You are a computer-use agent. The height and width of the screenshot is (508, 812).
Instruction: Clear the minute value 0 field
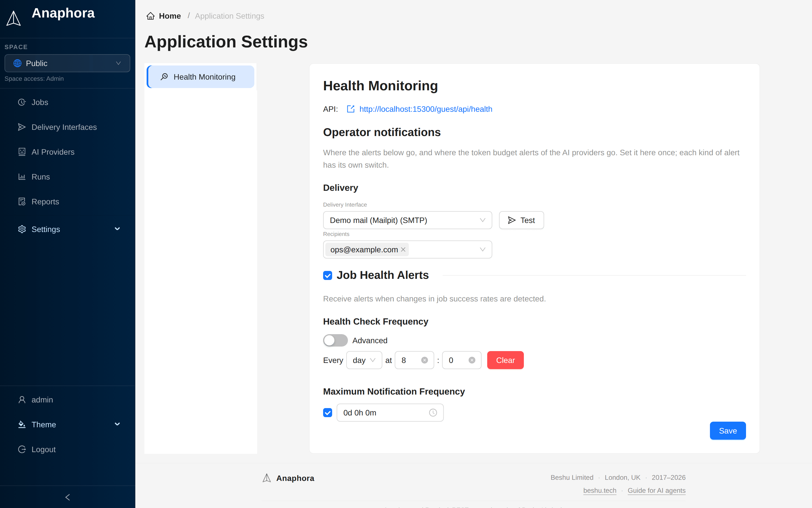(472, 360)
